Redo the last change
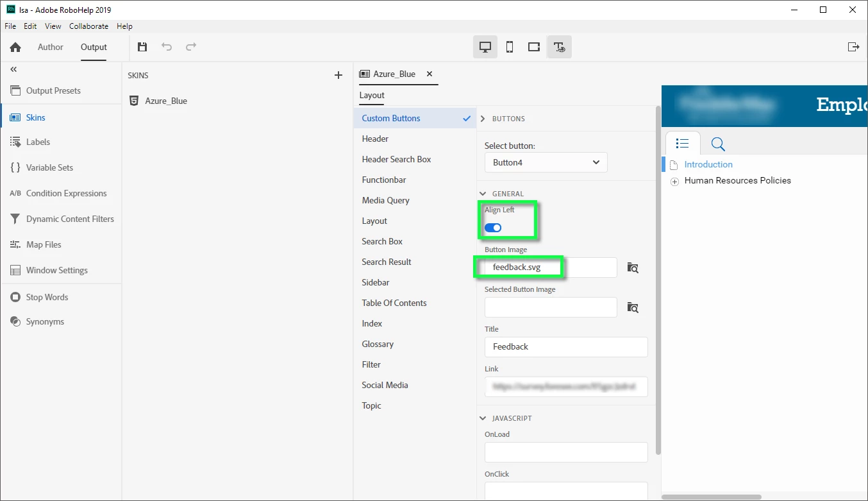Viewport: 868px width, 501px height. click(x=191, y=47)
